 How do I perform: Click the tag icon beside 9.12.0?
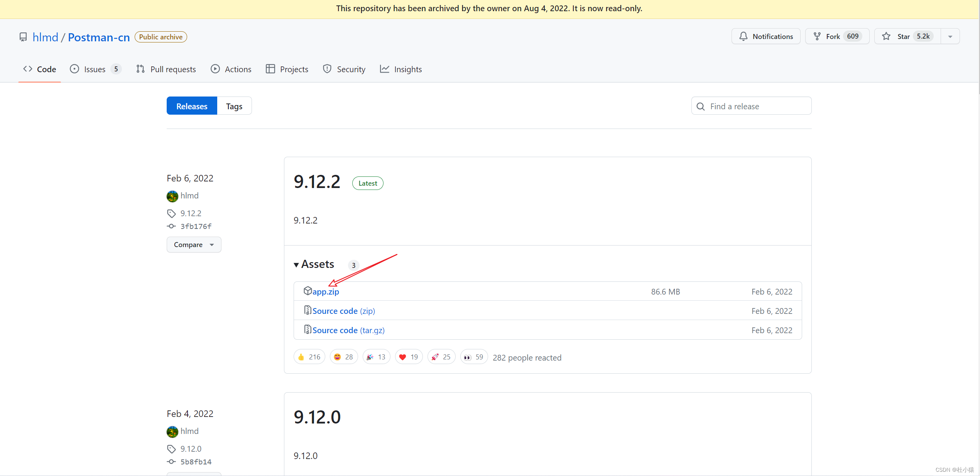point(171,449)
